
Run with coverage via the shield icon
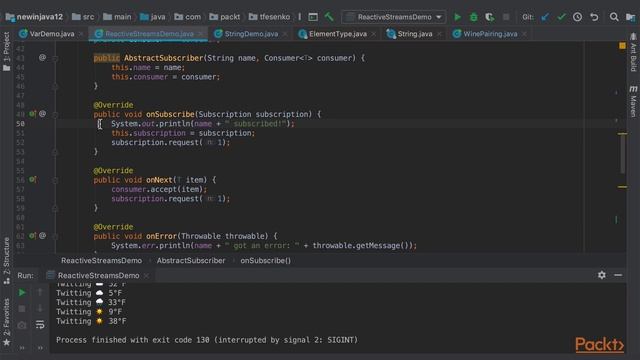pyautogui.click(x=489, y=17)
